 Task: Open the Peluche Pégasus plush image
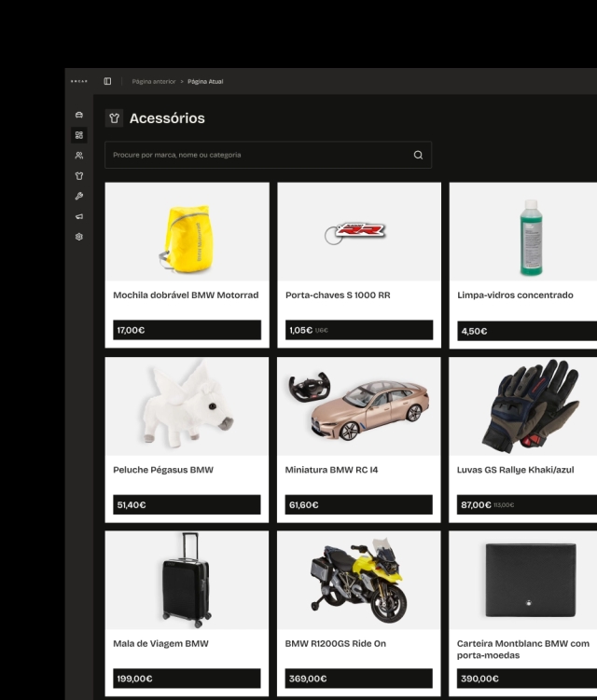pyautogui.click(x=187, y=407)
